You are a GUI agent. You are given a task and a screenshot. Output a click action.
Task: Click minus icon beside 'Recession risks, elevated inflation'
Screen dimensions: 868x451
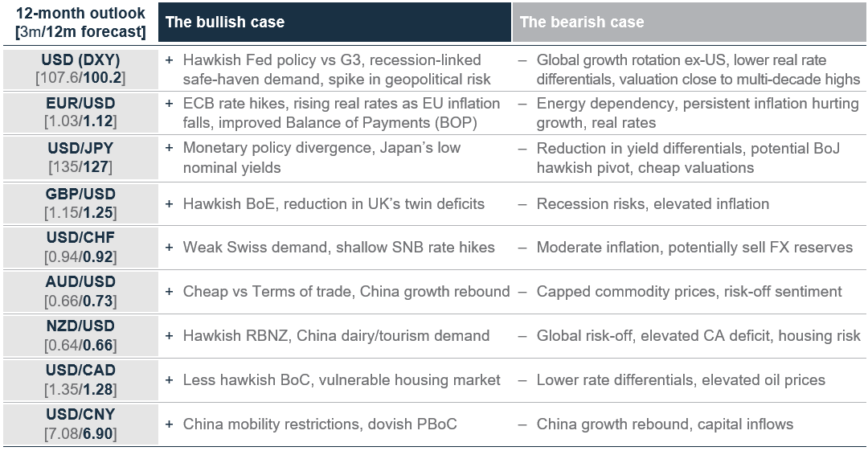(x=522, y=204)
